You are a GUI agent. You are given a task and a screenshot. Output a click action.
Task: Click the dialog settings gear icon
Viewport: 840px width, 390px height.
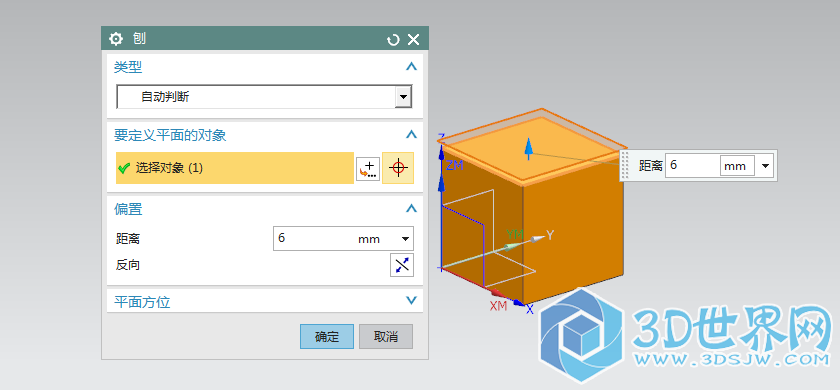pyautogui.click(x=116, y=39)
